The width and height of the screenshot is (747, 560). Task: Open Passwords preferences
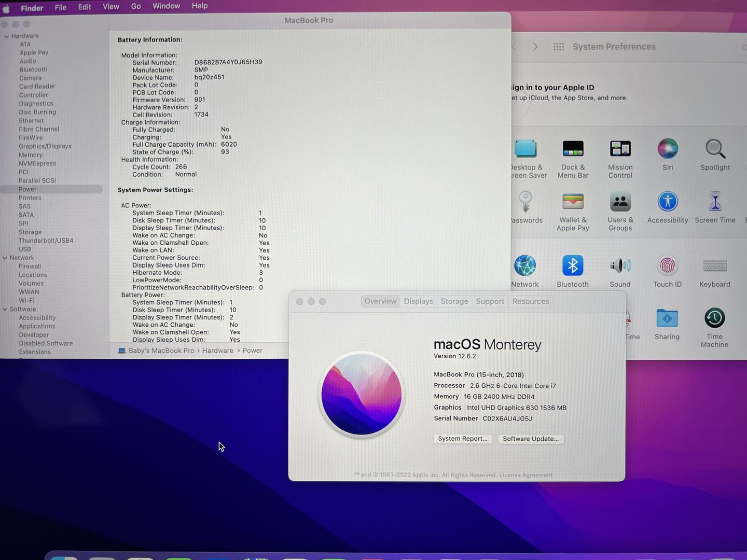(525, 207)
